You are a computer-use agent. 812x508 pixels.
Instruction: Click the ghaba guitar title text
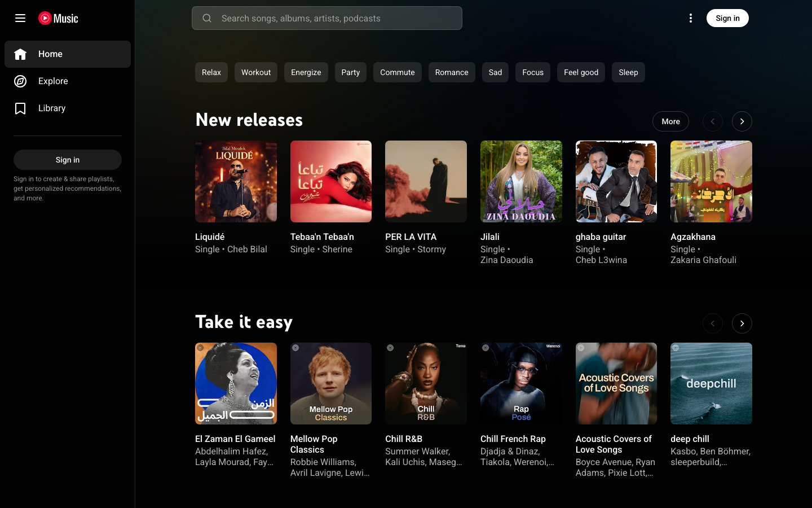[x=601, y=237]
